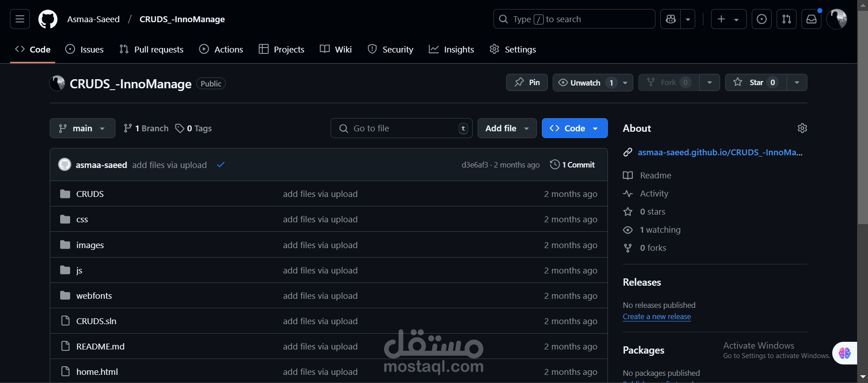Open the css folder

coord(82,219)
